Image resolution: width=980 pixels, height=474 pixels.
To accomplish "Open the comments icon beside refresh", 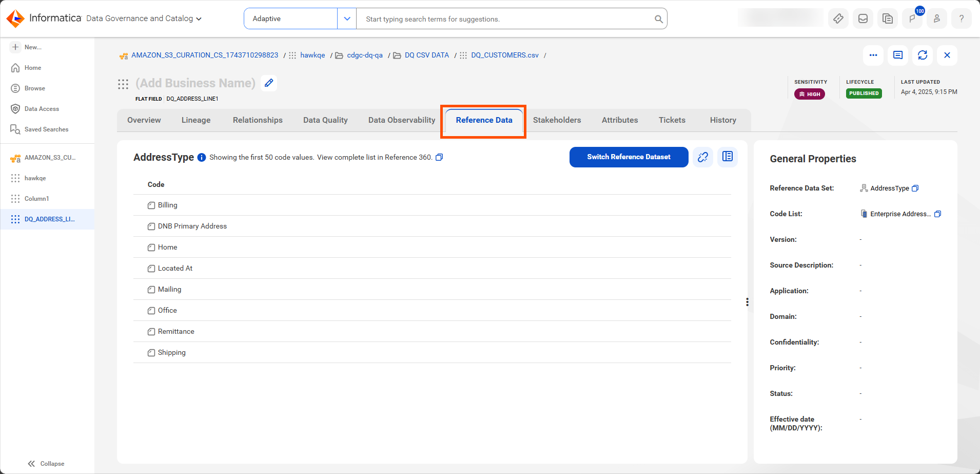I will (898, 55).
